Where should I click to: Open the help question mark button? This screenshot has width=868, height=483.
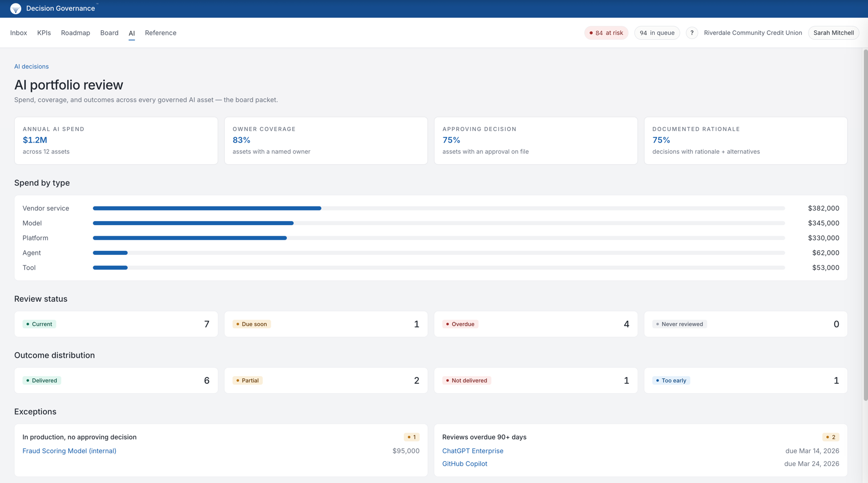click(692, 33)
